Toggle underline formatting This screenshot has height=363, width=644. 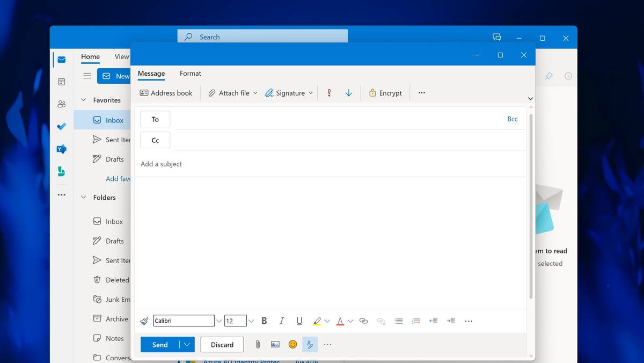point(299,321)
